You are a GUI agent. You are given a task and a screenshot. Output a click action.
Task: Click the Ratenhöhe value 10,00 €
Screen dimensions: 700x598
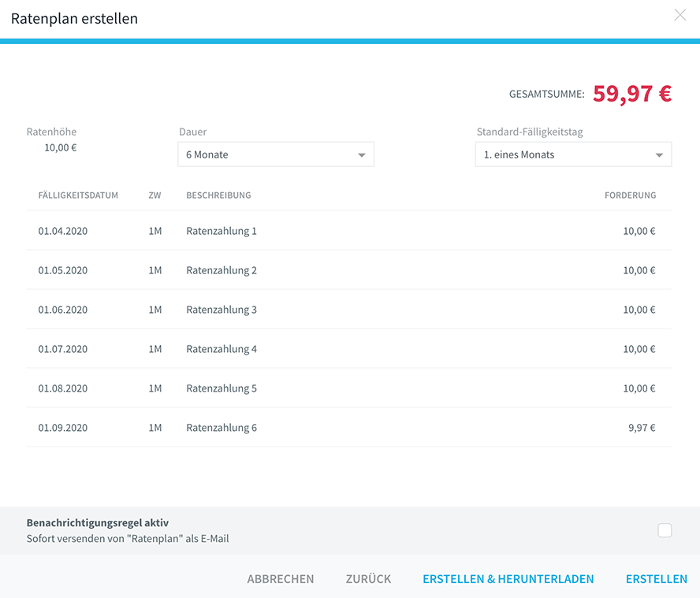(61, 147)
